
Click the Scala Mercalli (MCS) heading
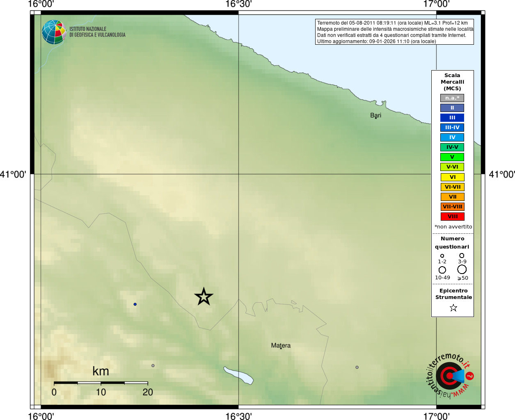(x=452, y=82)
